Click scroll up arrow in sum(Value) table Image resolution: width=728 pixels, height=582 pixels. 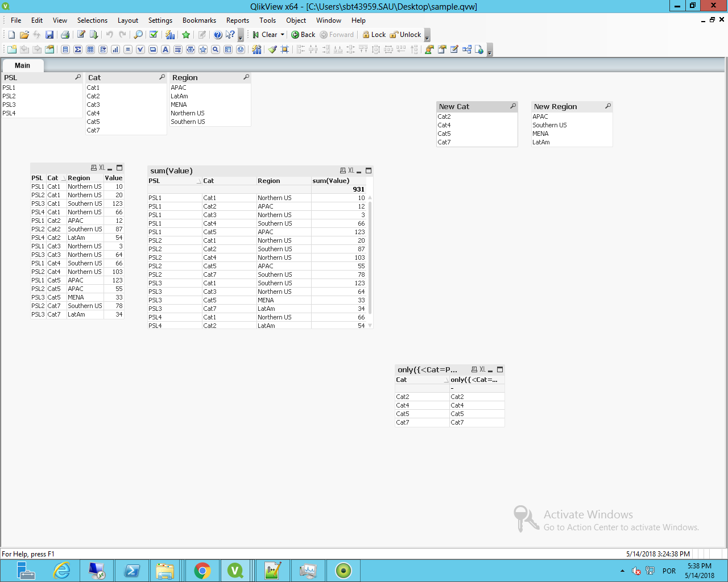coord(370,198)
